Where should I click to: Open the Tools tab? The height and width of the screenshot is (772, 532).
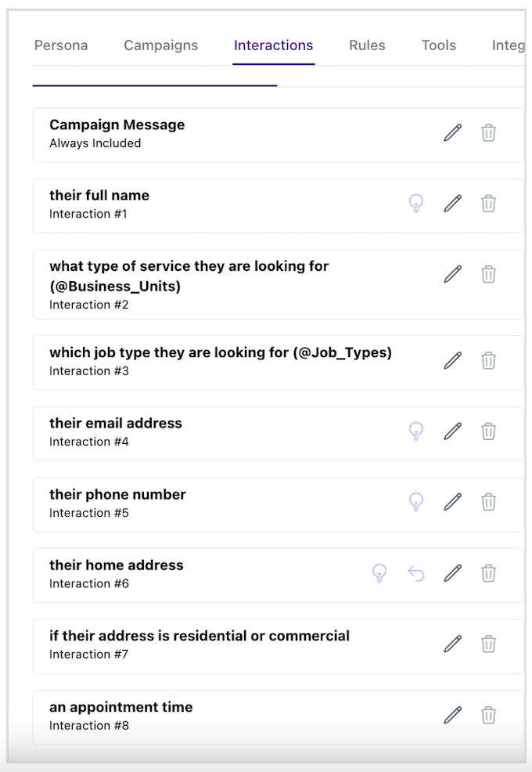point(438,45)
